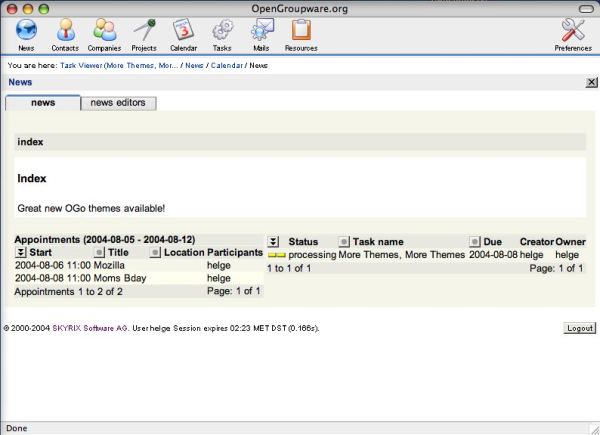Expand the task list options arrow

point(273,242)
